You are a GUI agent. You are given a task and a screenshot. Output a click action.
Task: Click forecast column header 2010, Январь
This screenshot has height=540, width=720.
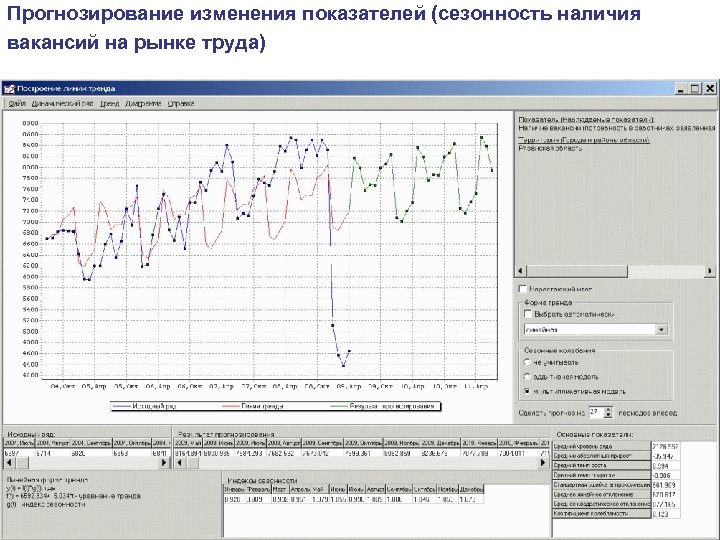pyautogui.click(x=480, y=443)
